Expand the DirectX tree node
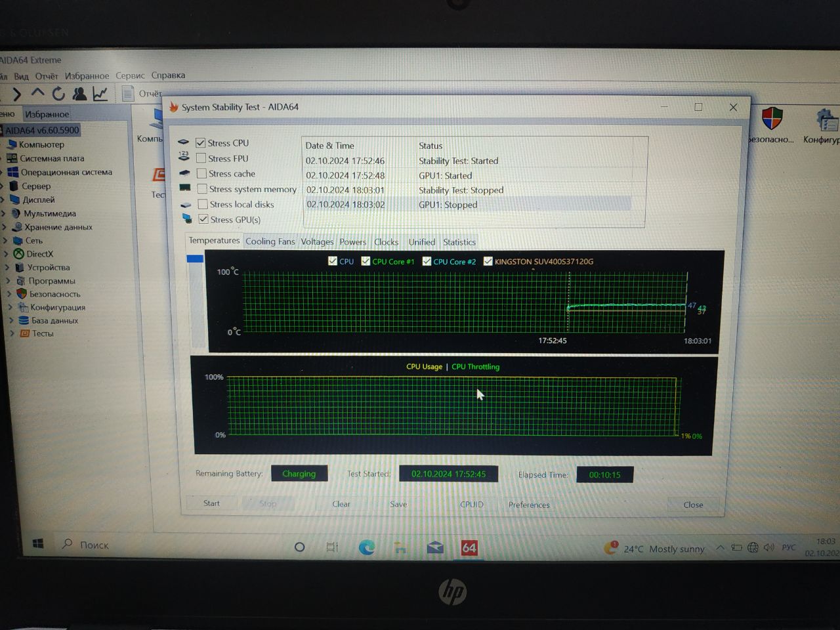The image size is (840, 630). (x=7, y=254)
